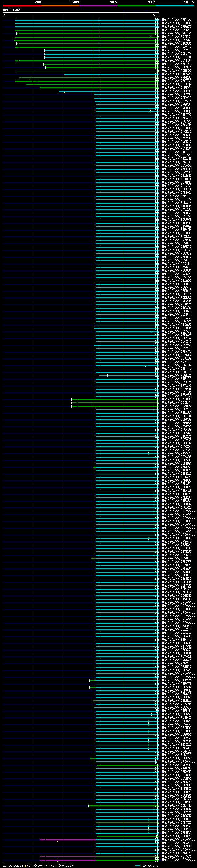
Task: Select hit label UniRef100_C0VXD0
Action: point(177,446)
